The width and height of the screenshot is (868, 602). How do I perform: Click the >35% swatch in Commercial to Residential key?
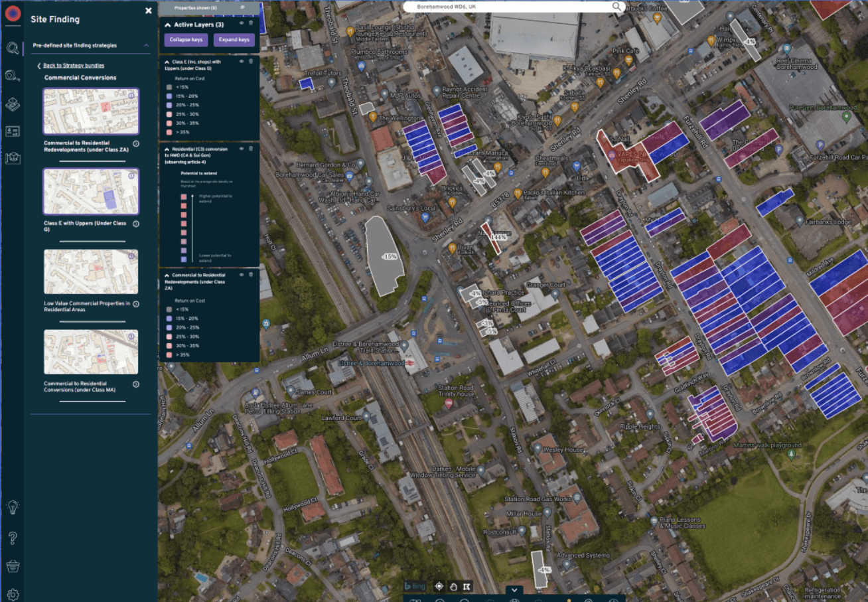(x=169, y=355)
